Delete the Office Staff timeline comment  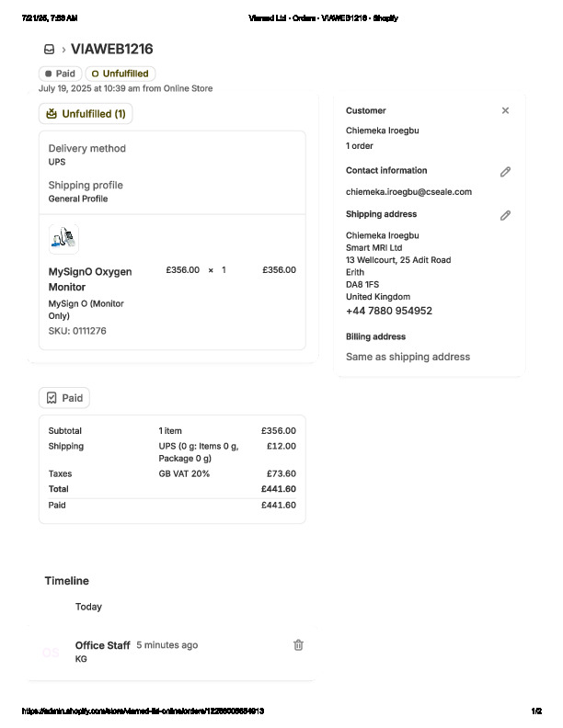298,645
